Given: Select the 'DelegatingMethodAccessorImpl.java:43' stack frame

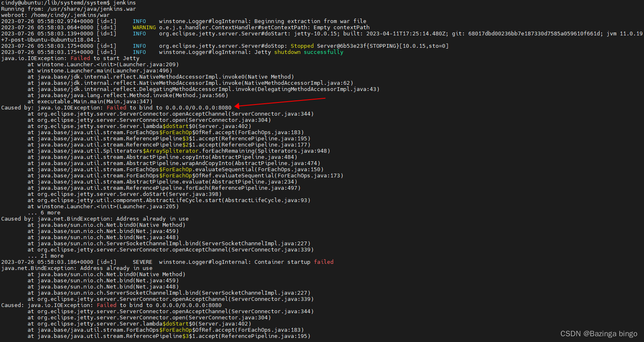Looking at the screenshot, I should coord(204,89).
